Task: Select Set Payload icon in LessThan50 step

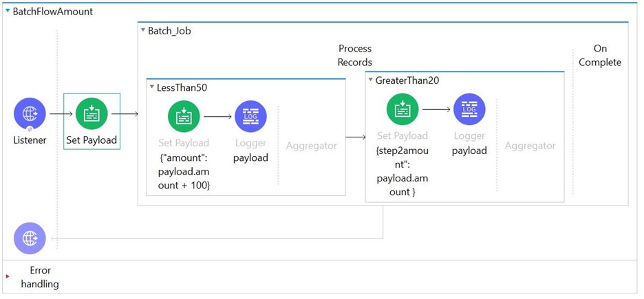Action: coord(183,117)
